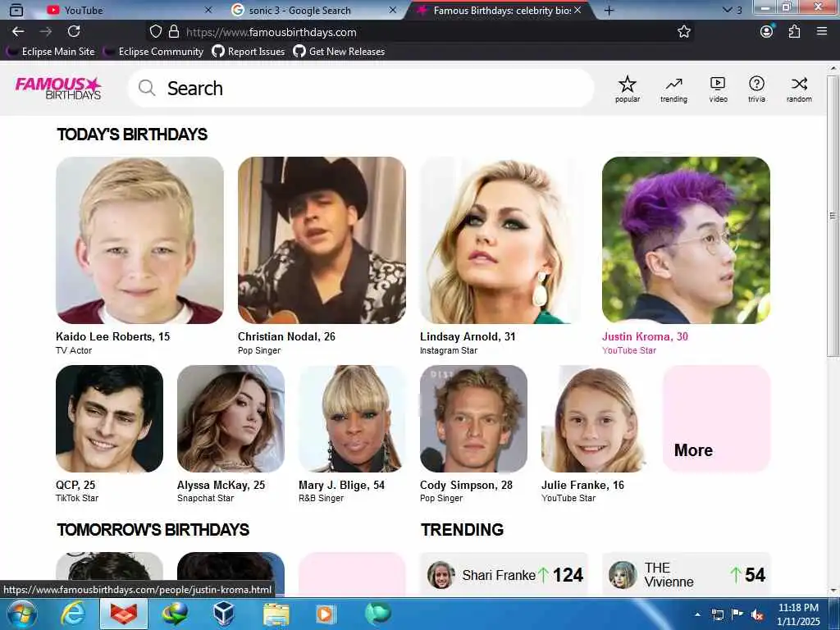Click the Kaido Lee Roberts, 15 name text
Viewport: 840px width, 630px height.
pyautogui.click(x=112, y=336)
